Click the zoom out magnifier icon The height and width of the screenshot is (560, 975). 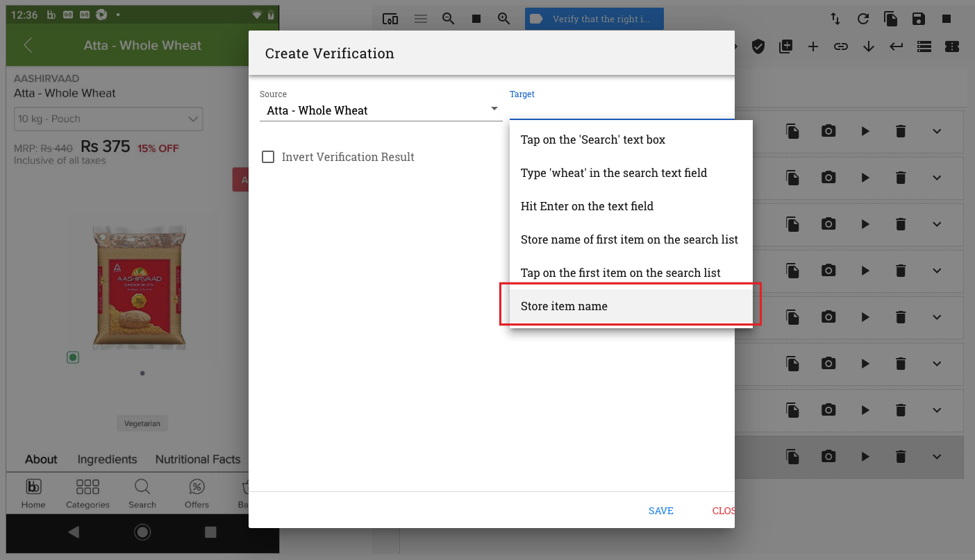click(449, 19)
